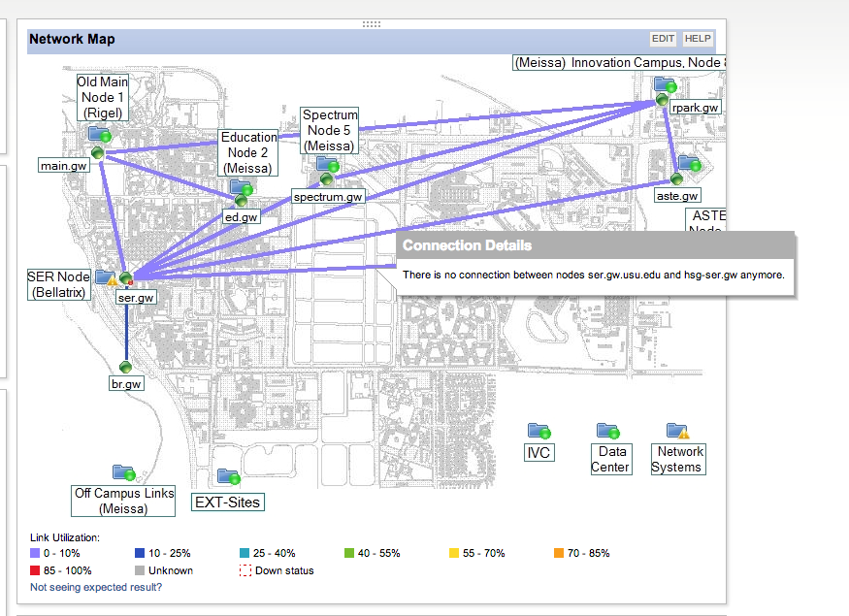The width and height of the screenshot is (849, 616).
Task: Click the 'Education Node 2 (Meissa)' label
Action: pos(248,152)
